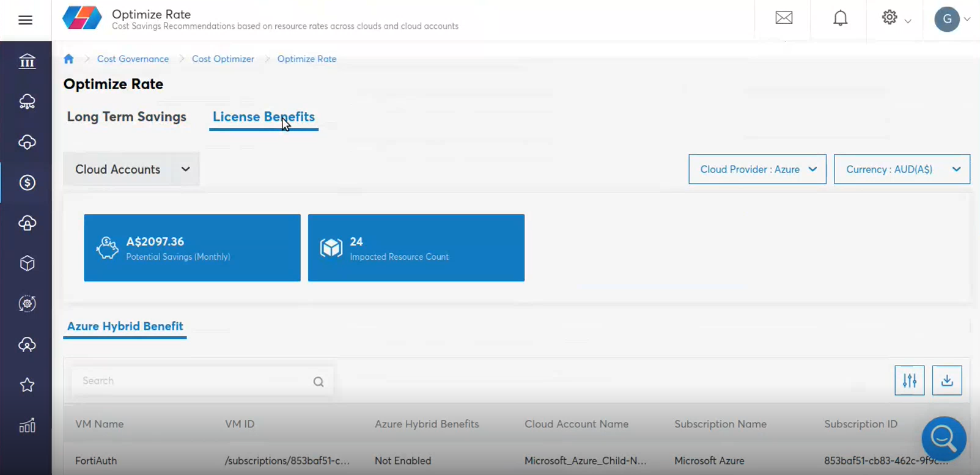
Task: Click the second sidebar cloud network icon
Action: point(27,101)
